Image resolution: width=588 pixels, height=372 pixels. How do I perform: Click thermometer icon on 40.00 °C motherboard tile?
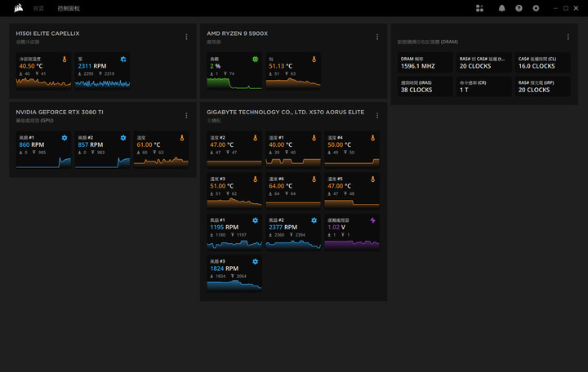click(314, 138)
